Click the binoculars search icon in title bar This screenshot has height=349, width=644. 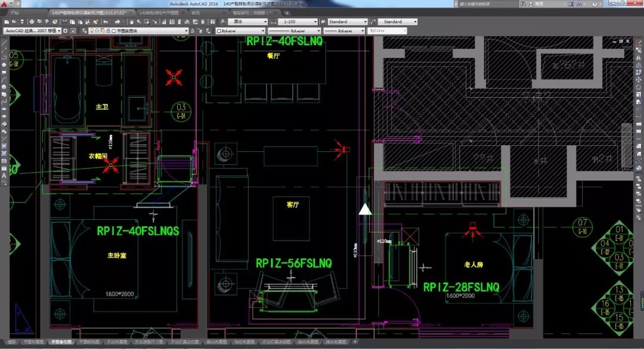[523, 4]
